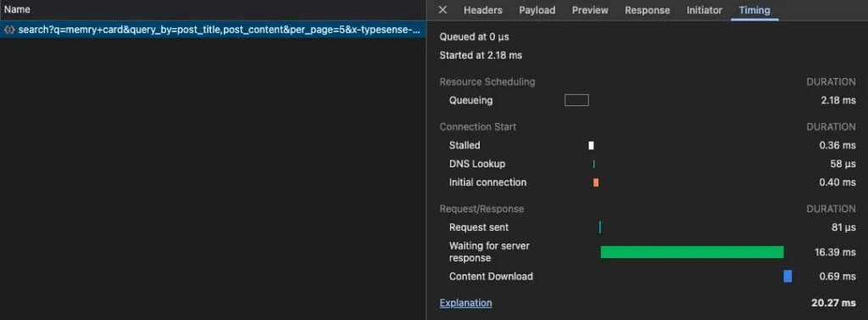This screenshot has width=868, height=320.
Task: Click the 0.69 ms duration value
Action: pos(837,276)
